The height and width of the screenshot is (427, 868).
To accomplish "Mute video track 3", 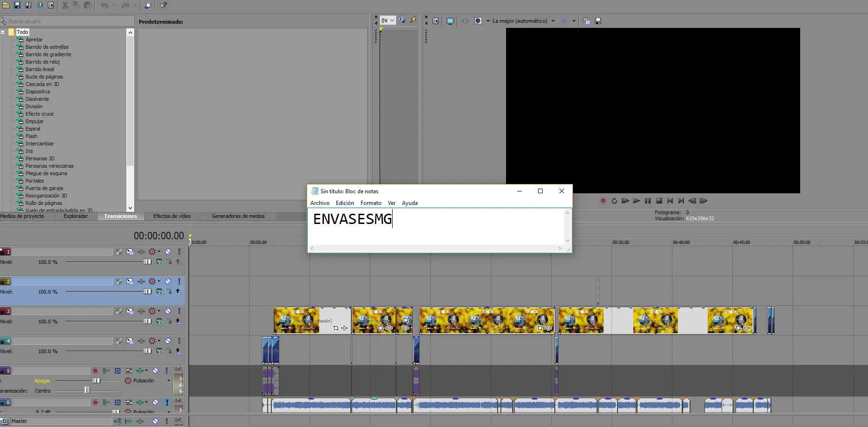I will click(x=168, y=311).
